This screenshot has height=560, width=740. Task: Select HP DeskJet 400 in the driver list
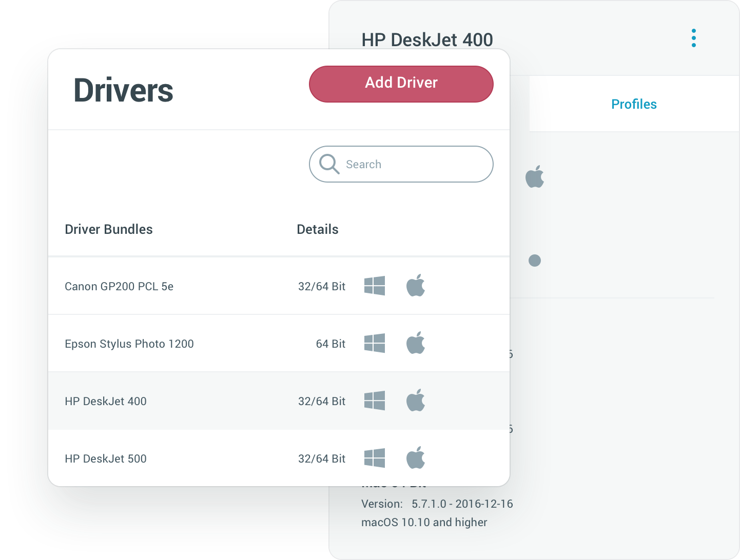[279, 401]
